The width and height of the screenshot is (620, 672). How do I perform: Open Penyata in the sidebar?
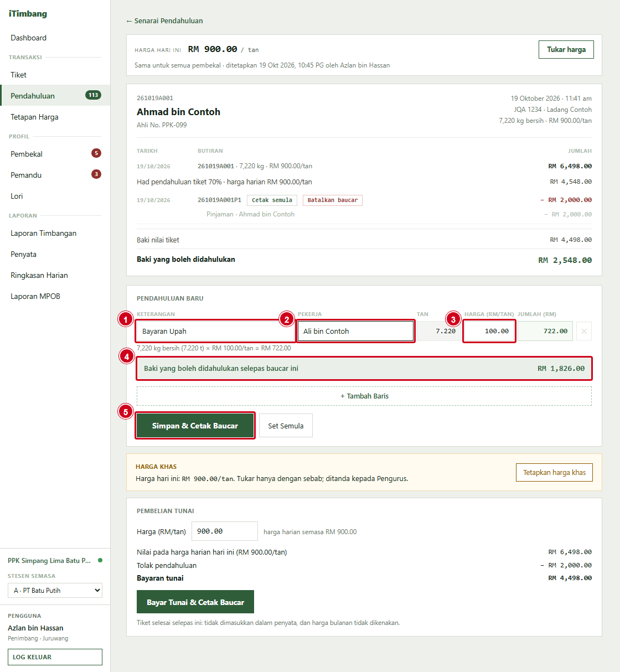(x=23, y=254)
